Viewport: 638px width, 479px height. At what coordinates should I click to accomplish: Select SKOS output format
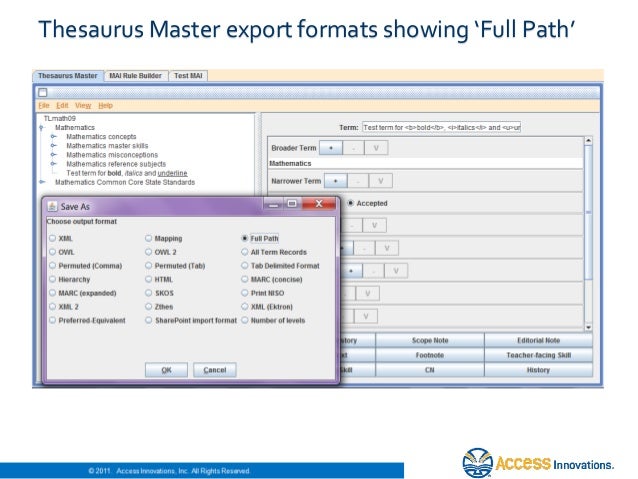coord(149,293)
